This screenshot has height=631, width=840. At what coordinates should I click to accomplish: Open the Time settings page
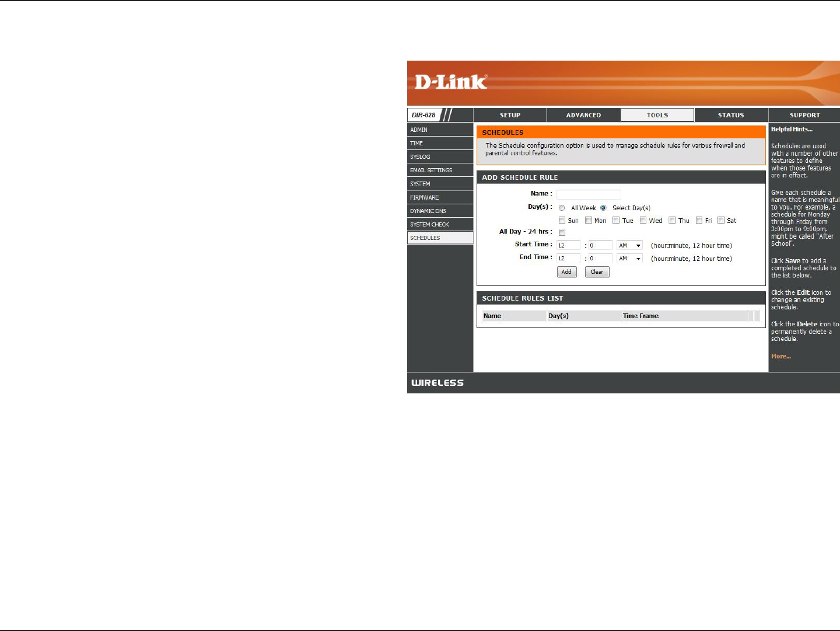[440, 143]
